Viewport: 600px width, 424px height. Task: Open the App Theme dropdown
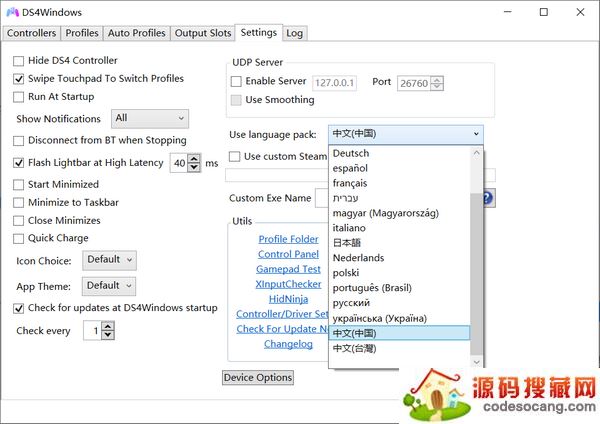(109, 285)
